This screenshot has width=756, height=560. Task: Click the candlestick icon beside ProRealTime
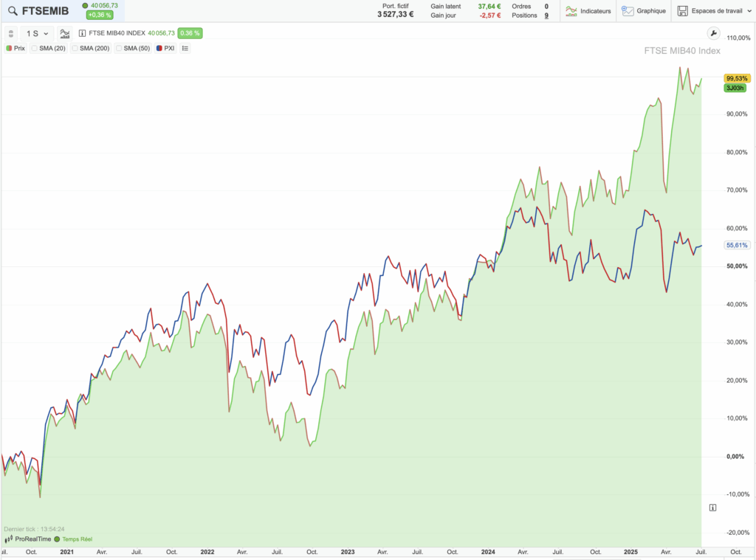point(8,539)
